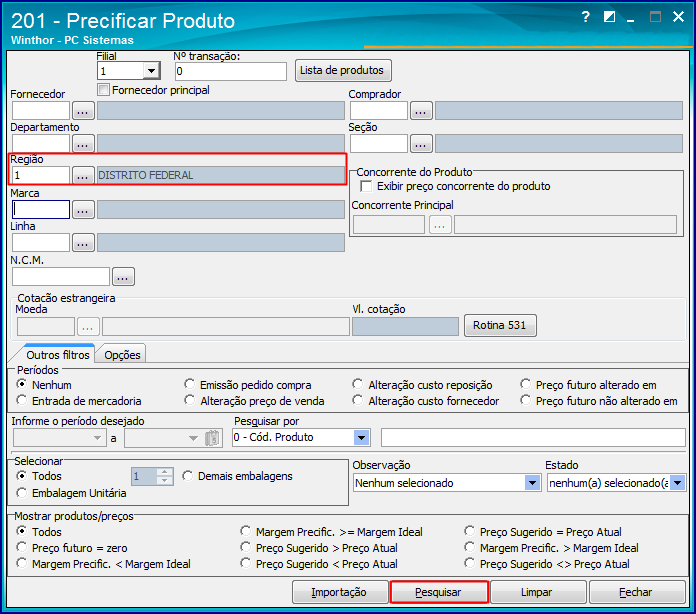This screenshot has height=614, width=696.
Task: Click the Marca code input field
Action: 41,210
